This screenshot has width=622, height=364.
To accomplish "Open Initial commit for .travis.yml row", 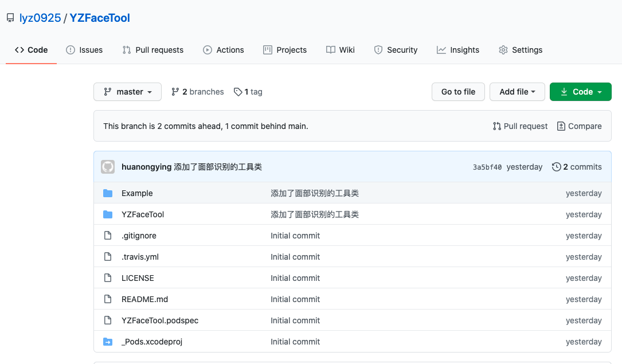I will 295,257.
